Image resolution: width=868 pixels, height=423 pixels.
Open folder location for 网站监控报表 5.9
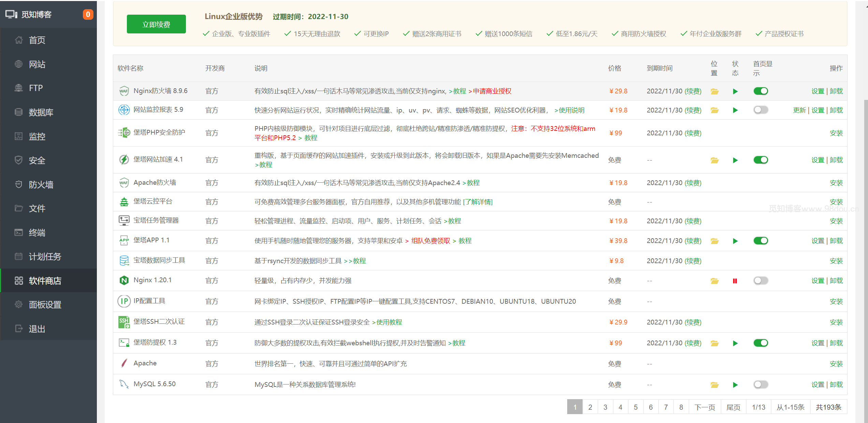point(715,110)
